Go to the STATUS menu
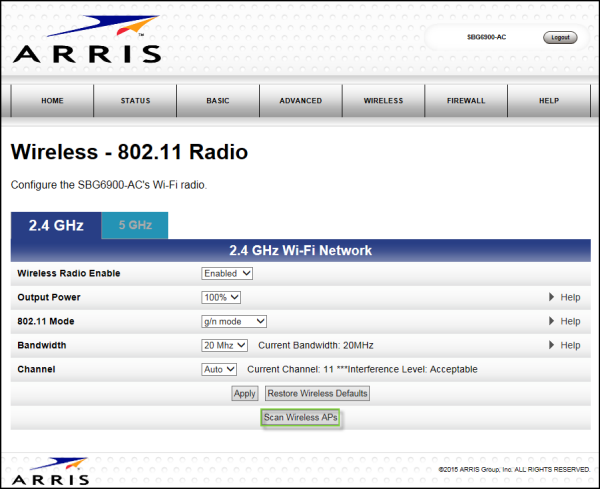 point(135,101)
